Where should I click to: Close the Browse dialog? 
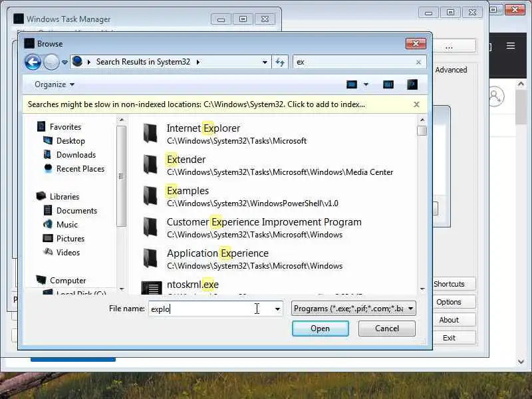[x=416, y=43]
